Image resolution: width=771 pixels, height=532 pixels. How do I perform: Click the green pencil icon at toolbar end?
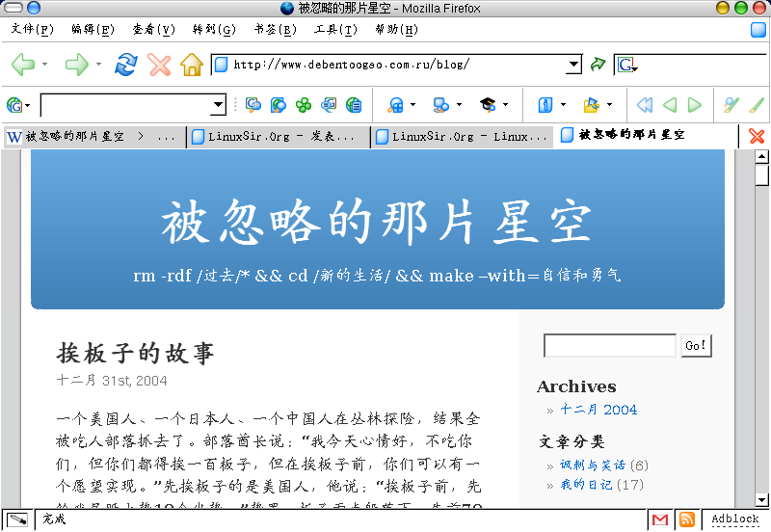(x=757, y=105)
